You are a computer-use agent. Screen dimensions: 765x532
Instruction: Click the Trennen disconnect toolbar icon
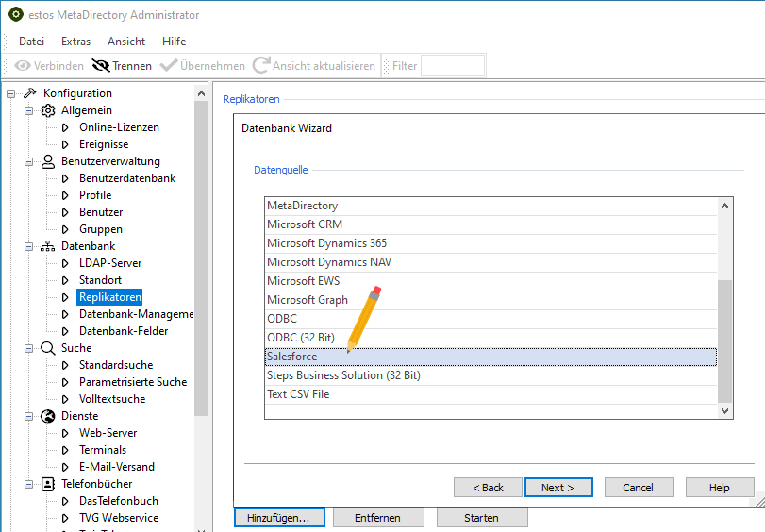click(100, 66)
